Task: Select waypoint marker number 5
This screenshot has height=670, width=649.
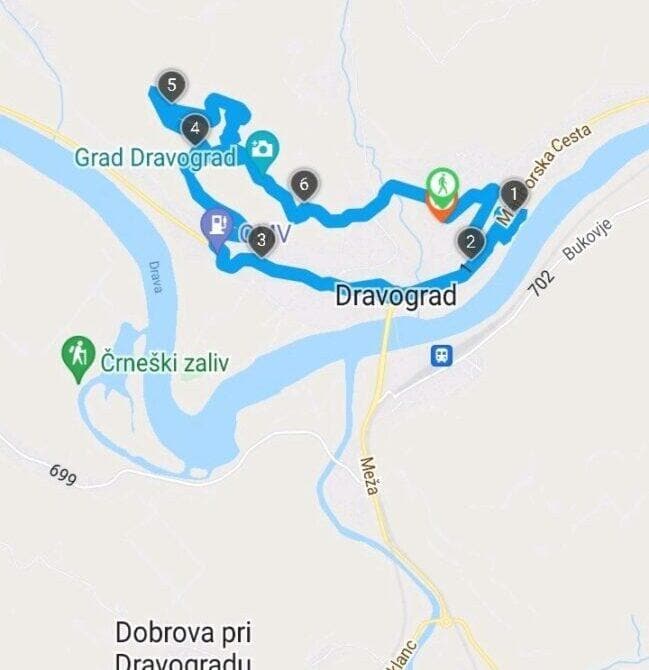Action: tap(171, 85)
